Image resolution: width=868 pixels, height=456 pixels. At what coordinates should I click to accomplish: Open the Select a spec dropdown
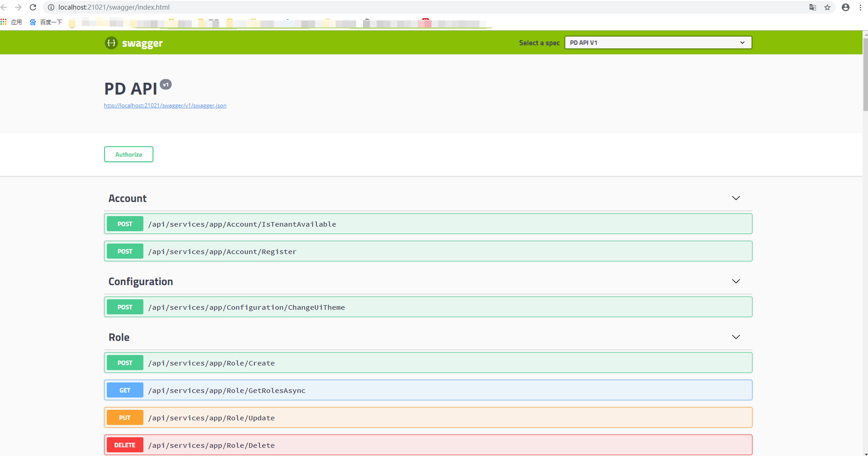pyautogui.click(x=658, y=42)
